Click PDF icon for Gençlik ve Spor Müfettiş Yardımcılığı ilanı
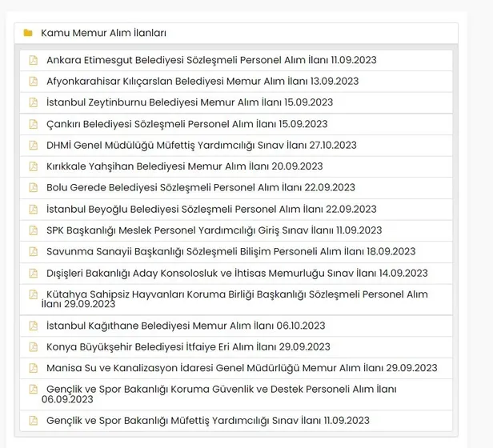Image resolution: width=493 pixels, height=448 pixels. [x=34, y=421]
